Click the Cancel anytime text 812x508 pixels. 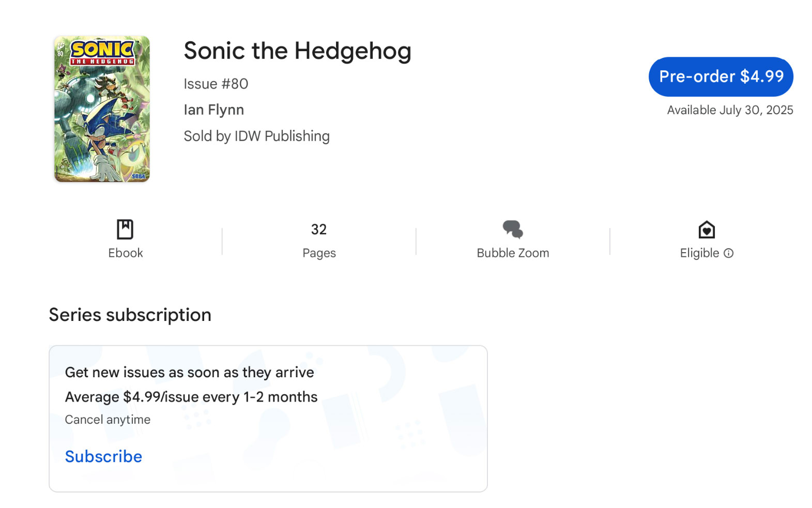click(x=108, y=420)
